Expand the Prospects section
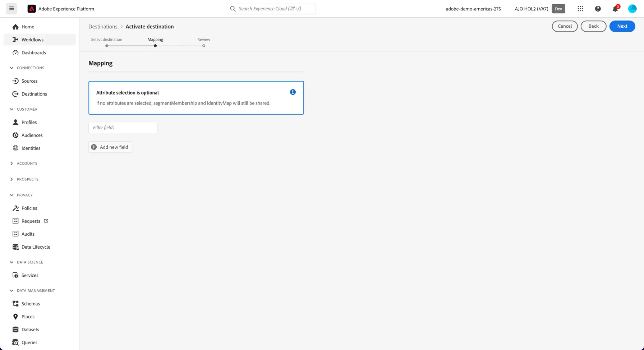Image resolution: width=644 pixels, height=350 pixels. click(x=11, y=179)
